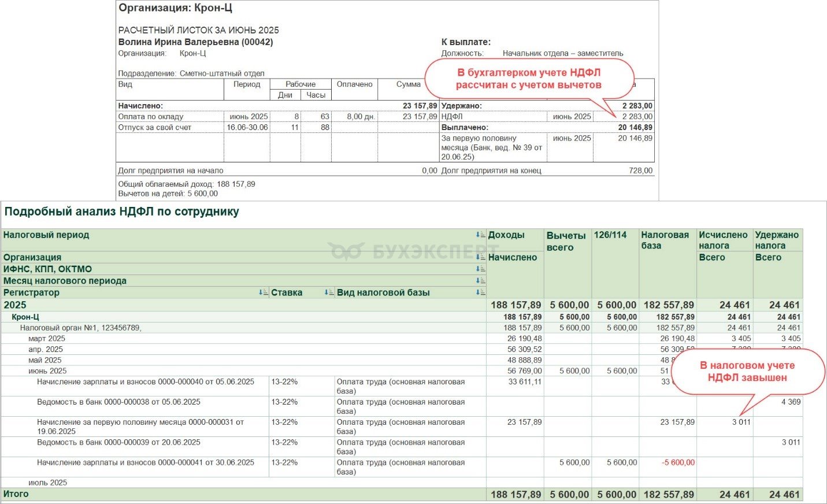
Task: Click the sort icon next to Ставка
Action: point(329,292)
